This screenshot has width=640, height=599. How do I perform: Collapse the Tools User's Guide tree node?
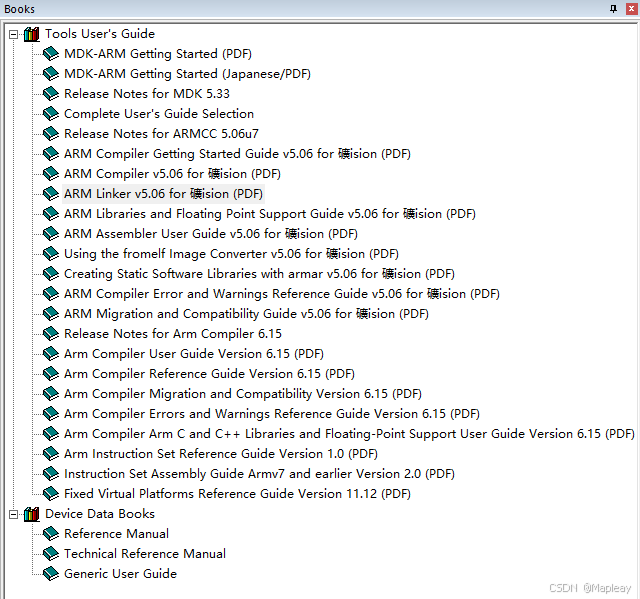pyautogui.click(x=13, y=34)
